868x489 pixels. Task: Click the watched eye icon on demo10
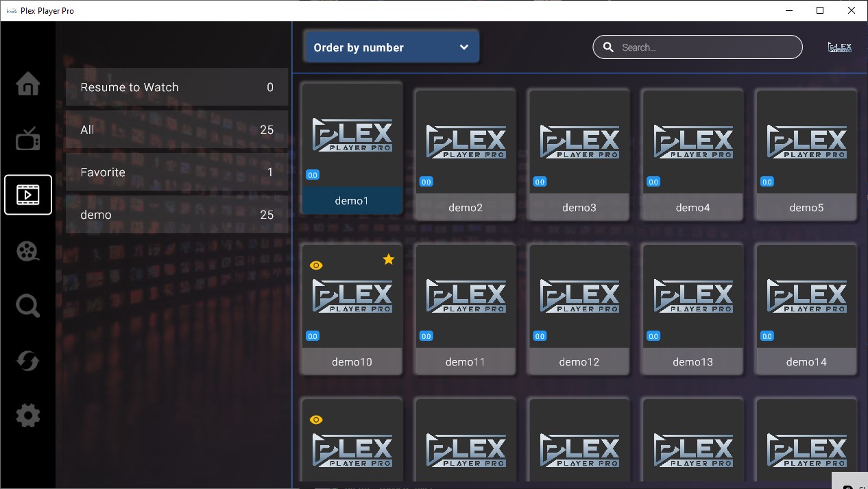(316, 265)
